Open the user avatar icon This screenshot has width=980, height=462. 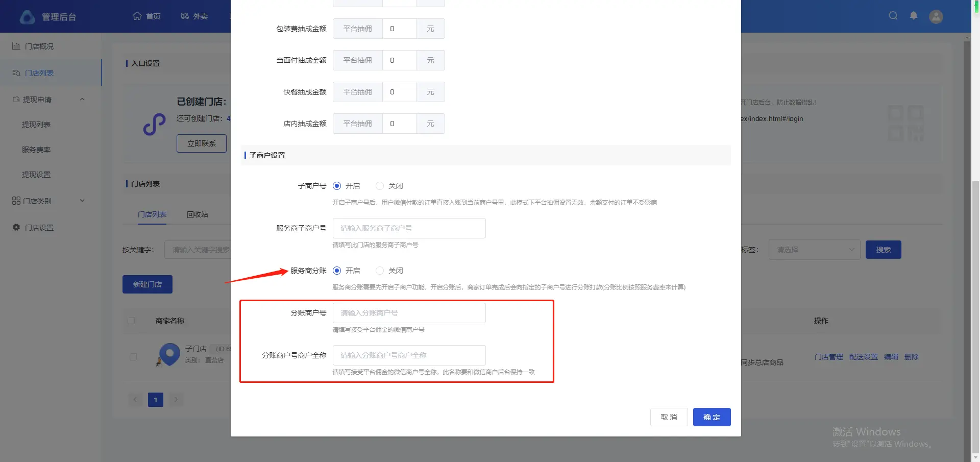point(936,16)
